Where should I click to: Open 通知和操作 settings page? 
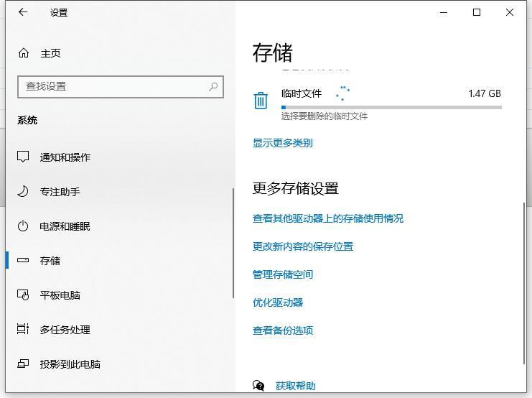(65, 157)
